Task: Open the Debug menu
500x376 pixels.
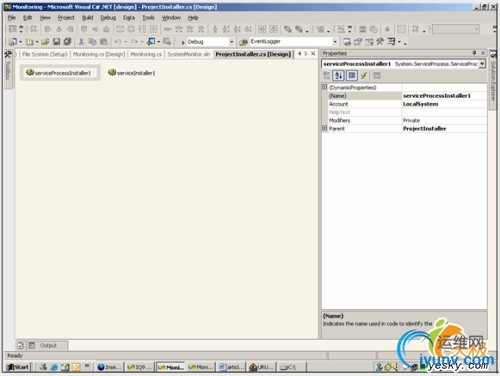Action: point(108,18)
